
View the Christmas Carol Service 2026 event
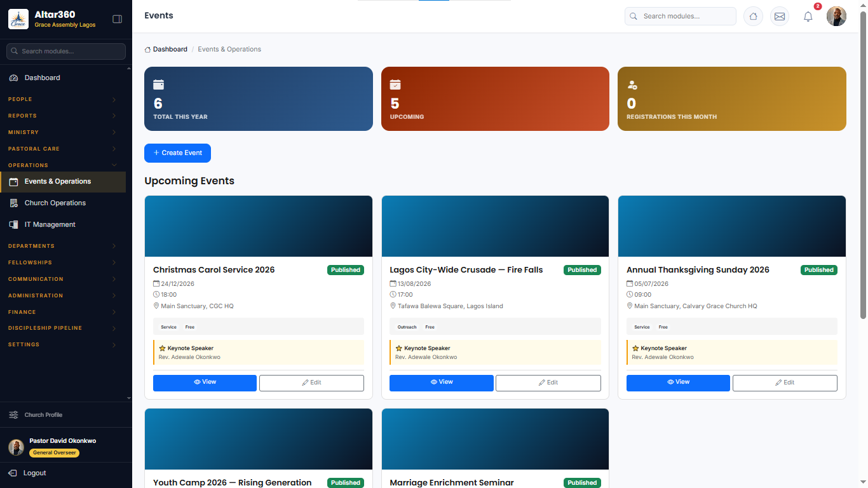(x=205, y=383)
